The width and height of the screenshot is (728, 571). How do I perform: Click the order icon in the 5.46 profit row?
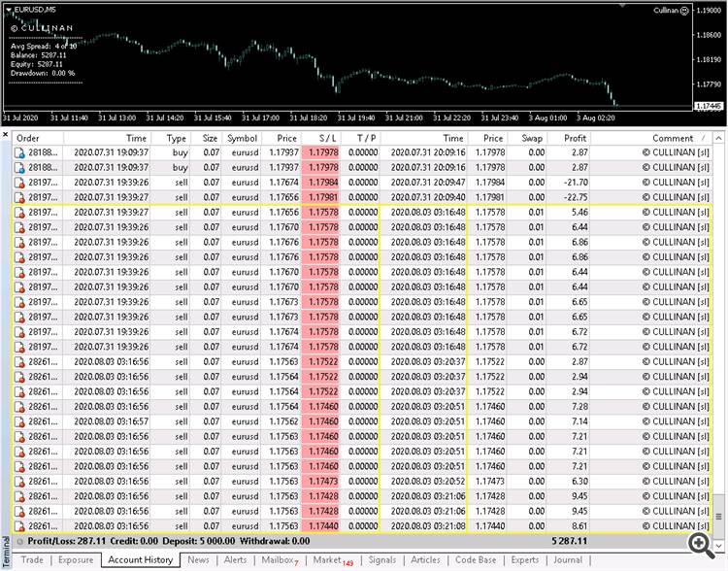pos(19,213)
